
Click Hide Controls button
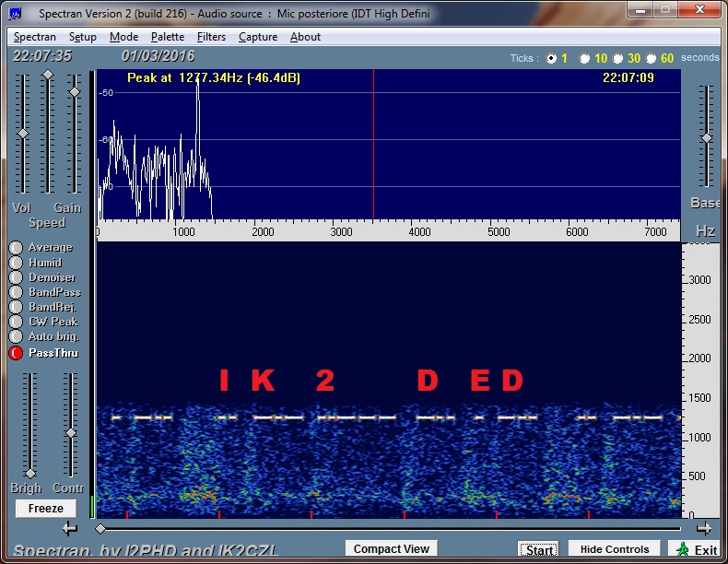(x=615, y=549)
